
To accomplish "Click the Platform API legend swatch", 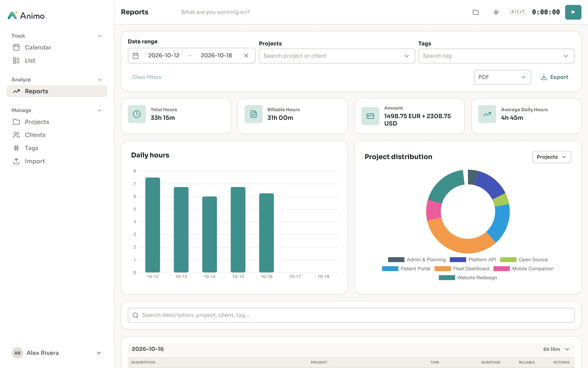I will coord(458,260).
